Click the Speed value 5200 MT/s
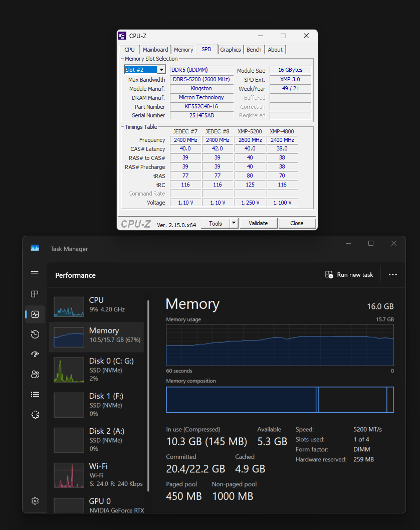The height and width of the screenshot is (530, 420). 368,429
